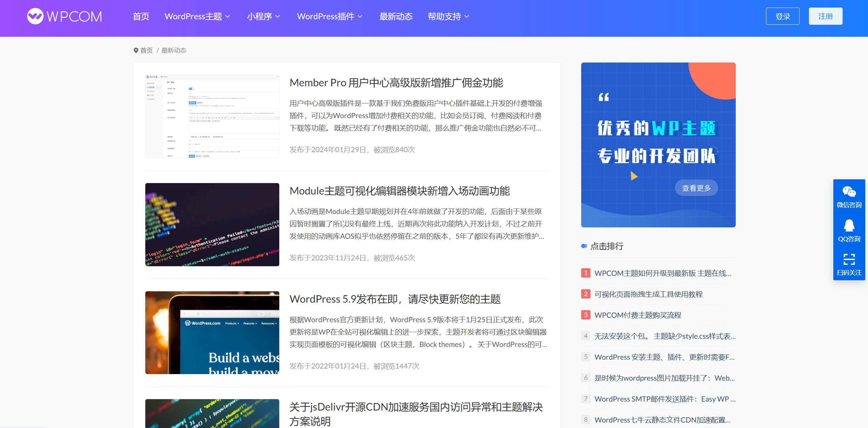
Task: Open ranking item 无法安装这个包
Action: [665, 336]
